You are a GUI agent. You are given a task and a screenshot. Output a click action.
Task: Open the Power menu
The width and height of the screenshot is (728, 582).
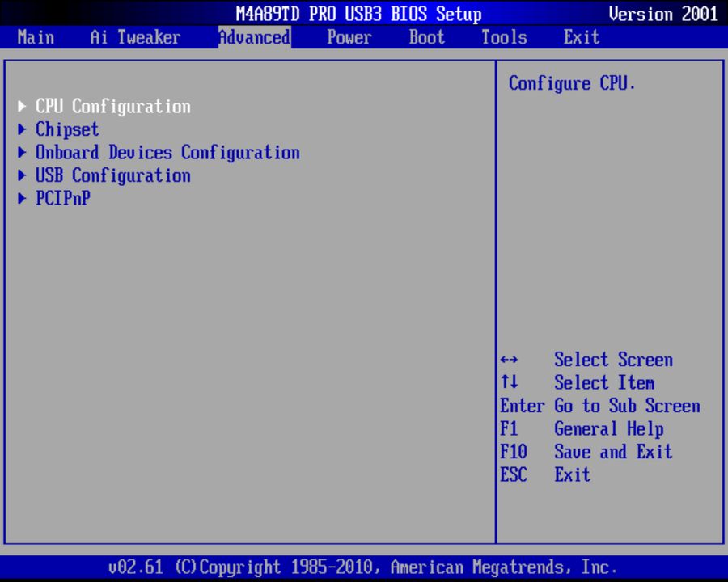pyautogui.click(x=349, y=37)
